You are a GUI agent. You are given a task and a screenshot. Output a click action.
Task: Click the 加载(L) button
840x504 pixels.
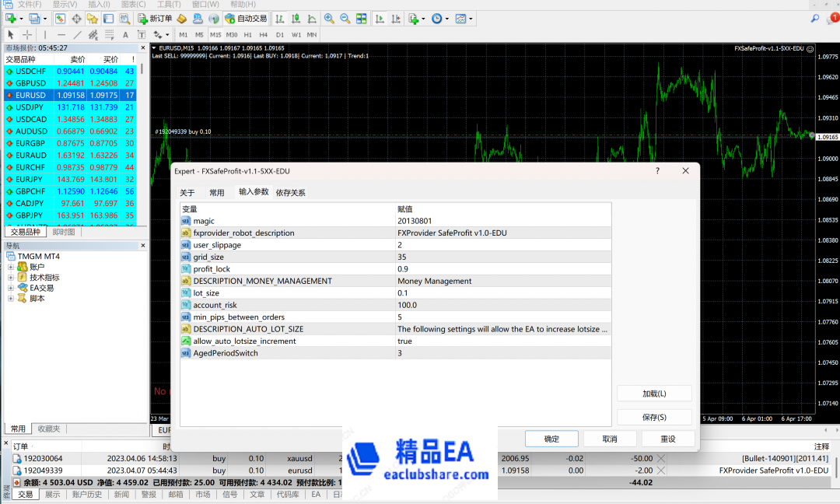653,393
